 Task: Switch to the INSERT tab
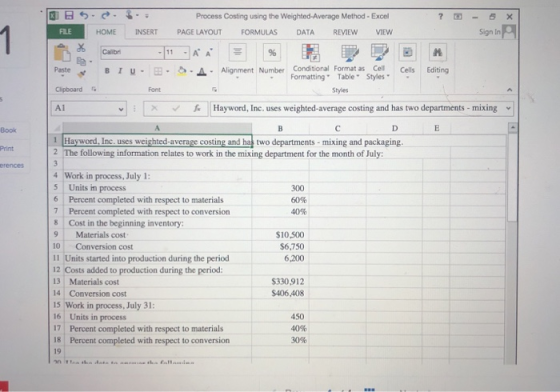(x=146, y=32)
